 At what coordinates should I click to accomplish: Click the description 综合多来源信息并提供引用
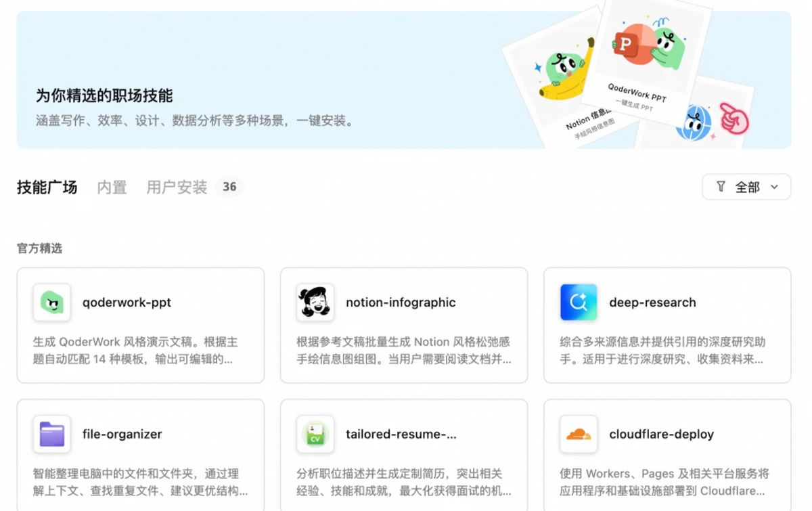click(x=662, y=351)
